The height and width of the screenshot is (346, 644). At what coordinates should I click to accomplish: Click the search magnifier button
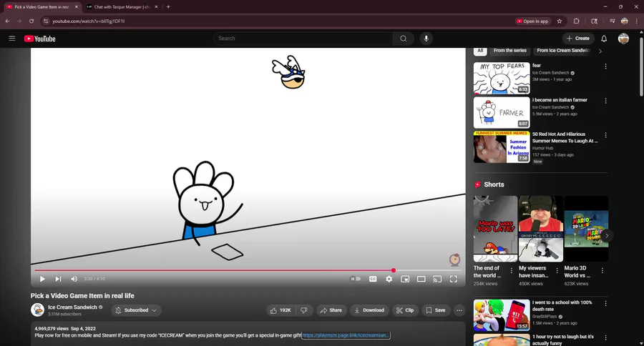404,39
